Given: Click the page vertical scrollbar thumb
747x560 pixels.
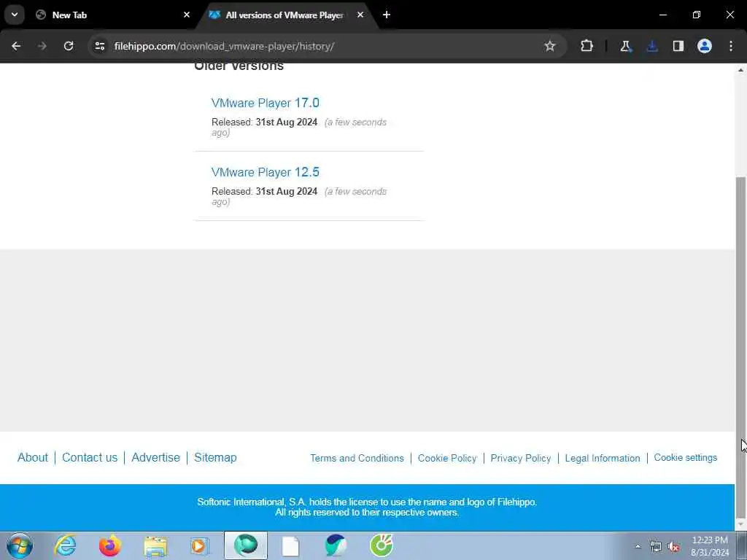Looking at the screenshot, I should [741, 348].
